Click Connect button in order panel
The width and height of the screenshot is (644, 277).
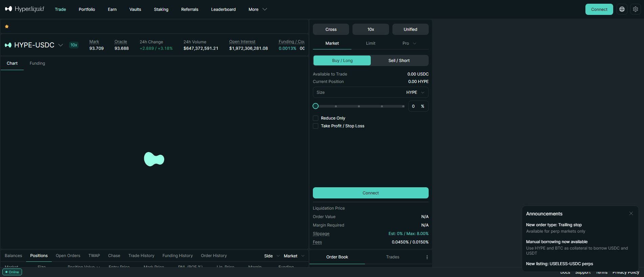point(371,193)
